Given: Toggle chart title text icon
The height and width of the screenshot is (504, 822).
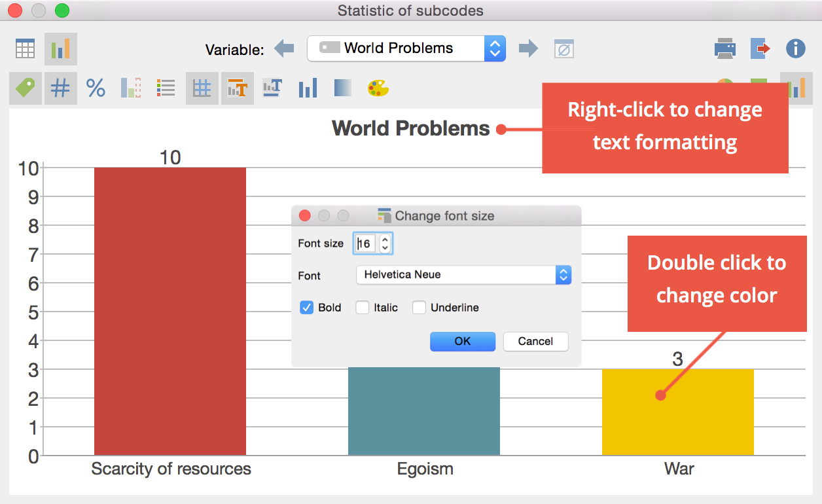Looking at the screenshot, I should (238, 88).
